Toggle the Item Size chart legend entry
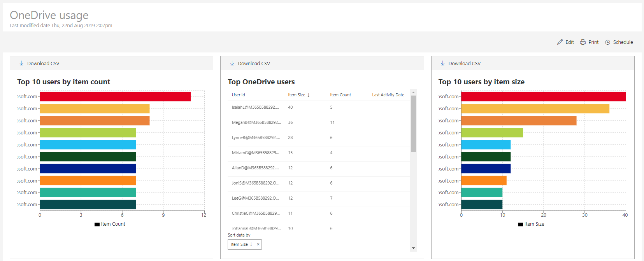 (531, 224)
